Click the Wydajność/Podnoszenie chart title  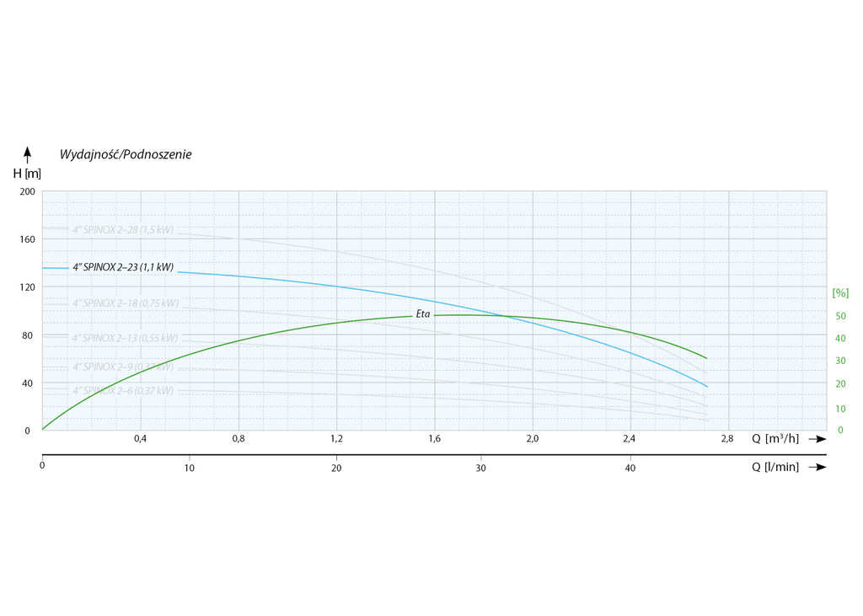pos(126,154)
